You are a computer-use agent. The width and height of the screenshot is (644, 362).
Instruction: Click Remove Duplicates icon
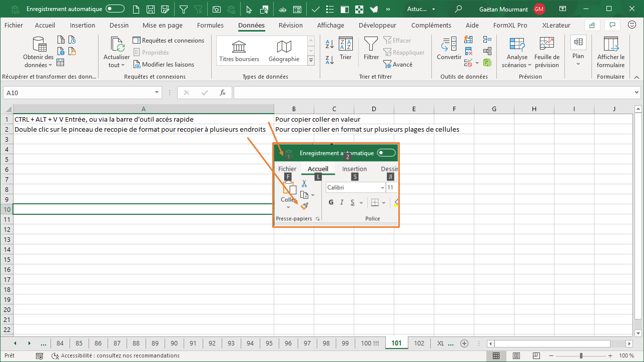[469, 51]
